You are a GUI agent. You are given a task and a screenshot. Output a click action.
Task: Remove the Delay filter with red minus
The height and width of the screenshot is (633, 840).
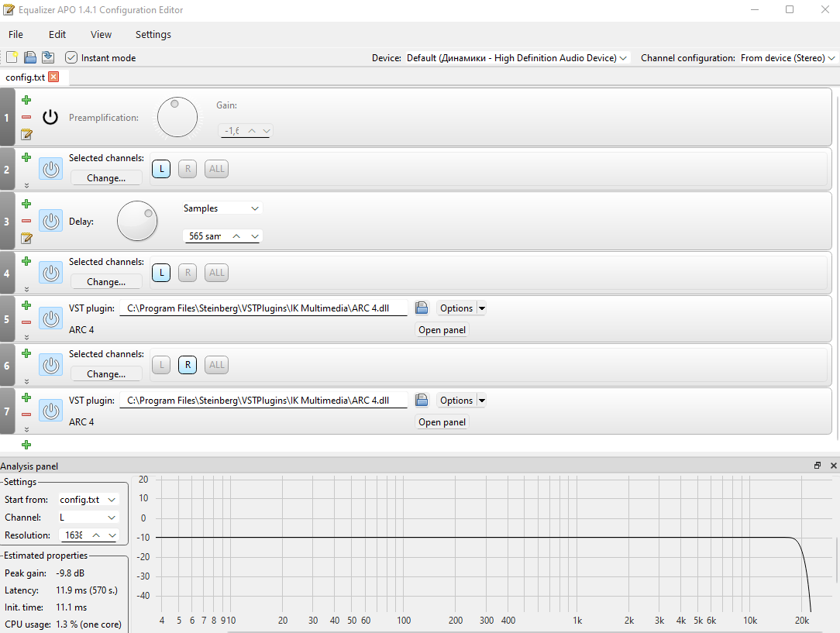pos(26,221)
